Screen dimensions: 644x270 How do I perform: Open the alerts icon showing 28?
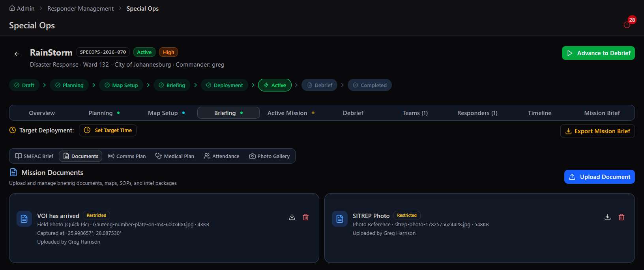click(627, 25)
